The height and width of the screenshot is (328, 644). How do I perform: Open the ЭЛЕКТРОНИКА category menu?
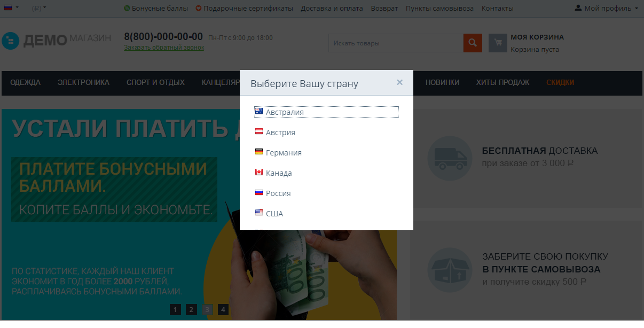coord(83,82)
